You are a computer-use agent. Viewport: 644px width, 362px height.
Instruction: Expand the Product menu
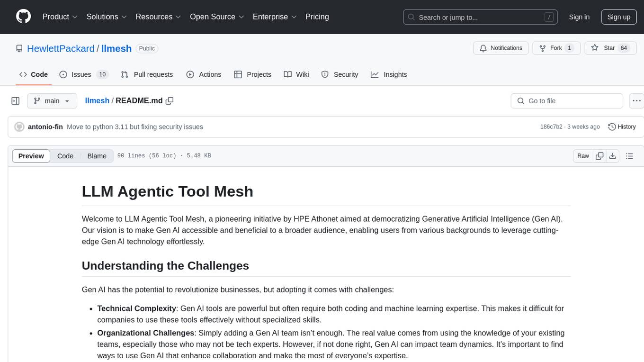click(60, 17)
